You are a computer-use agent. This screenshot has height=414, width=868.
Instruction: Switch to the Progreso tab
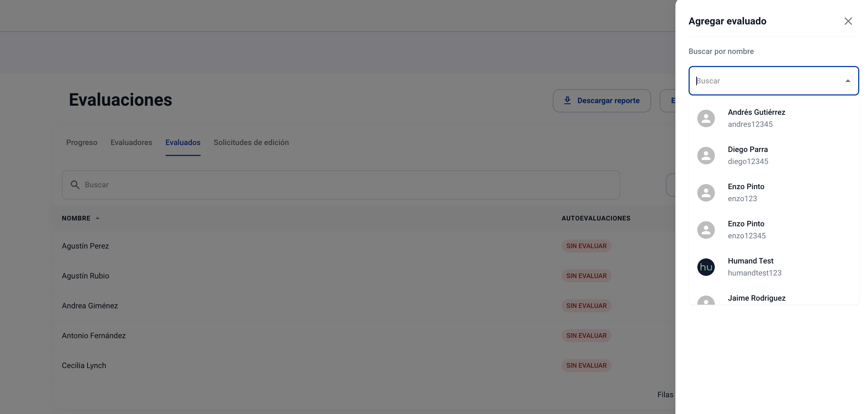82,142
